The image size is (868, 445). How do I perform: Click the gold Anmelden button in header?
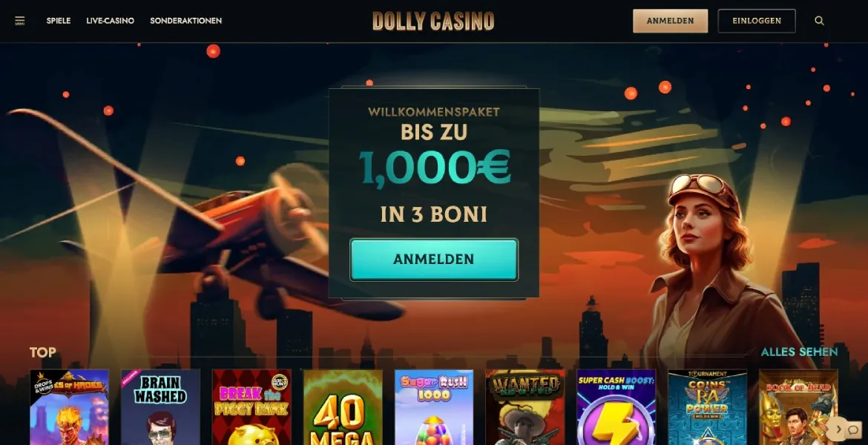coord(671,21)
